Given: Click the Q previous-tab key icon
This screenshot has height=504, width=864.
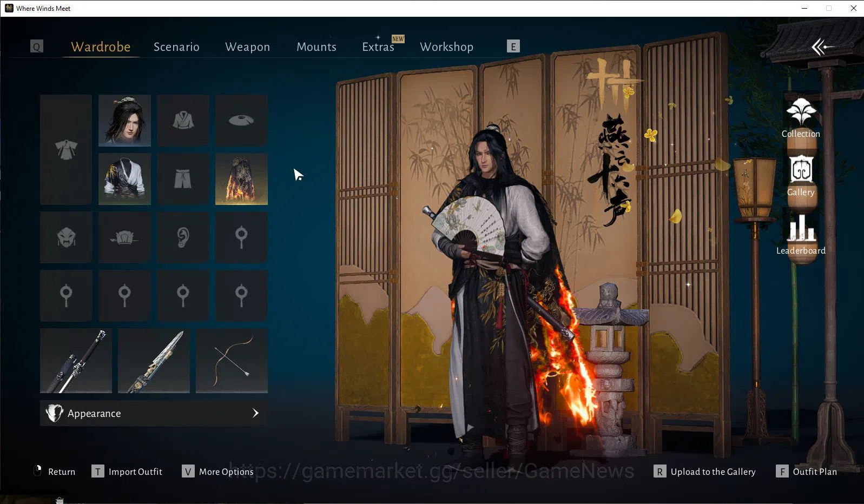Looking at the screenshot, I should pyautogui.click(x=37, y=47).
